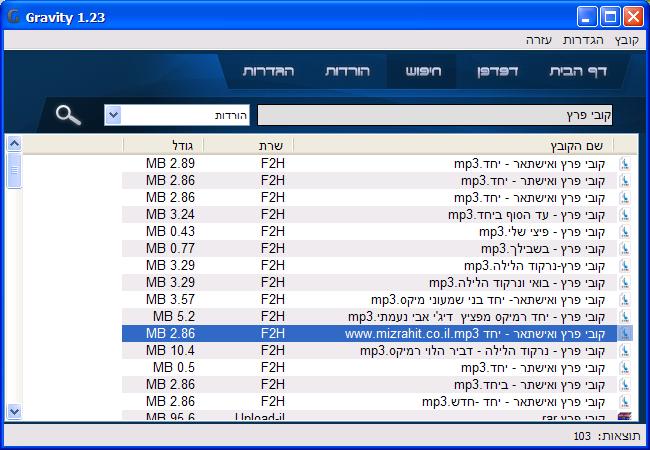Select file 'קובי פרץ - פיצי שלי.mp3'
This screenshot has height=450, width=650.
[x=542, y=232]
